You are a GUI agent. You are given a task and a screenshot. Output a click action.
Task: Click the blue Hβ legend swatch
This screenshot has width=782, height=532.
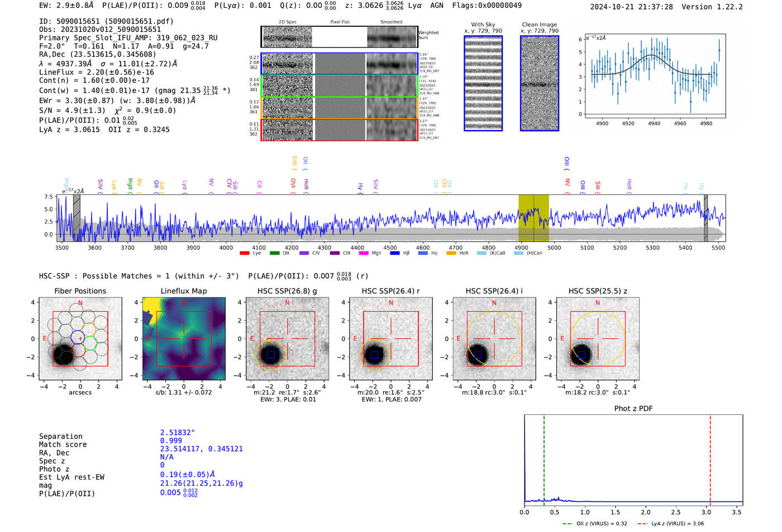(395, 253)
